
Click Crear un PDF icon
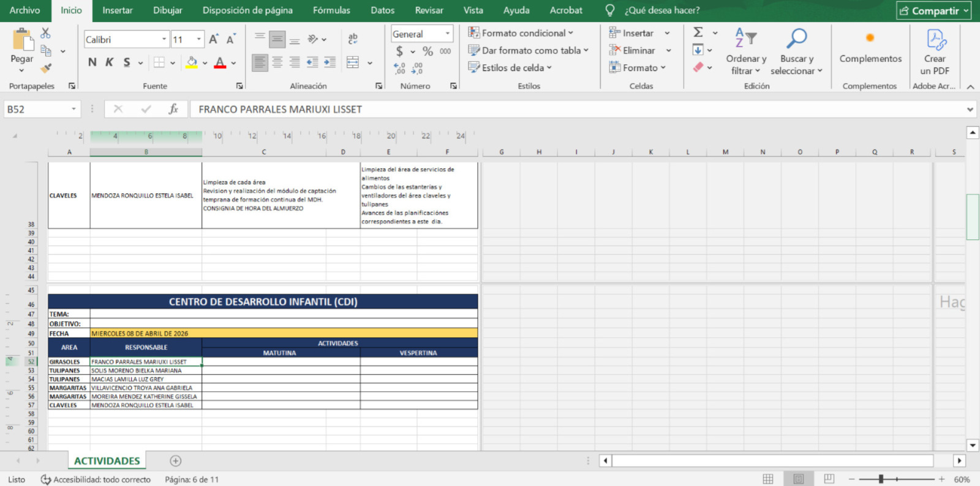point(935,53)
